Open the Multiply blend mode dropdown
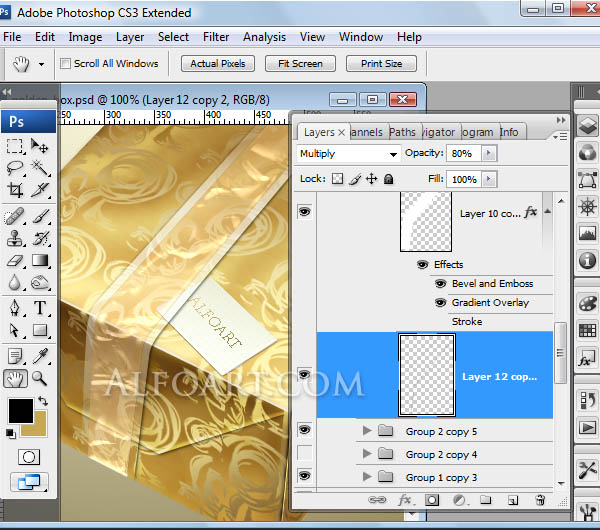This screenshot has height=530, width=600. pos(348,154)
